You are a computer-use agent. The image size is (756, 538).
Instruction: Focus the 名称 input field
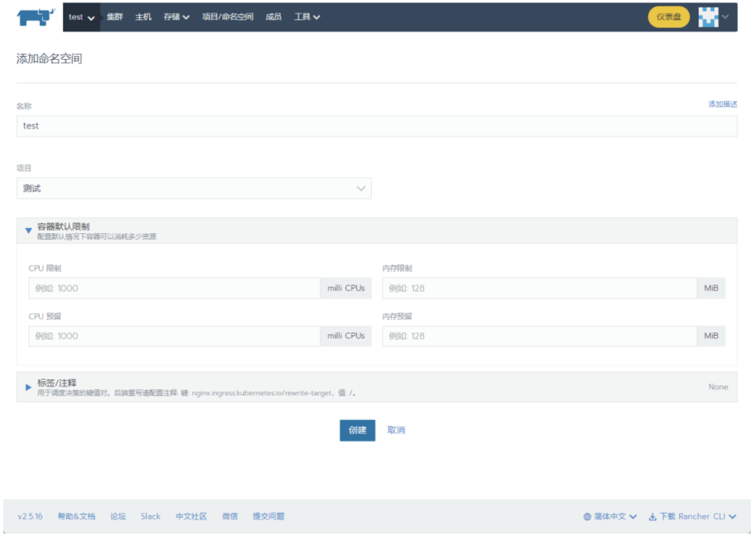click(376, 126)
